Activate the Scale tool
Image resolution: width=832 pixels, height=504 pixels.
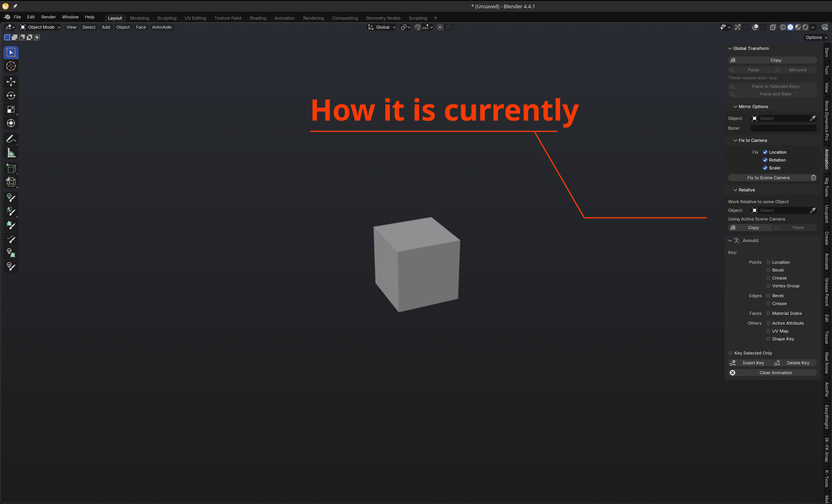[x=11, y=109]
